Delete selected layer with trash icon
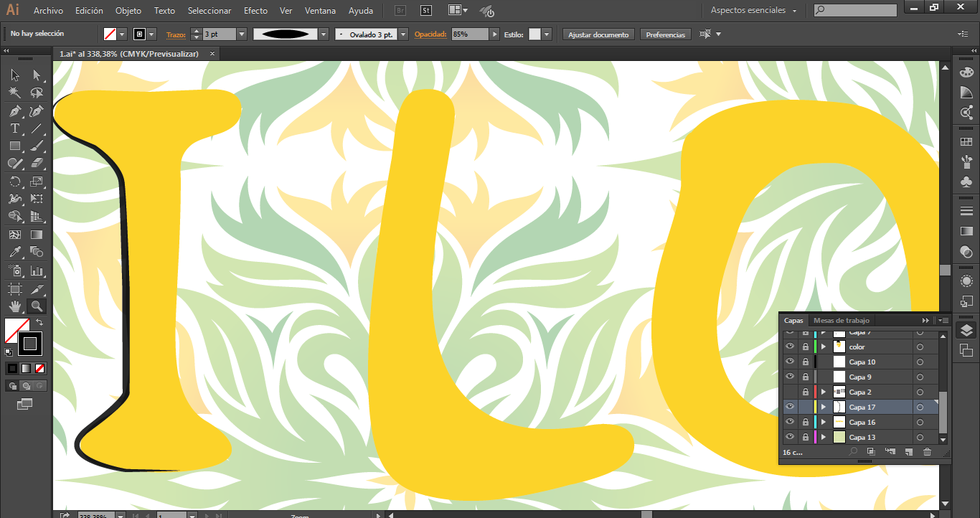The height and width of the screenshot is (518, 980). [927, 452]
